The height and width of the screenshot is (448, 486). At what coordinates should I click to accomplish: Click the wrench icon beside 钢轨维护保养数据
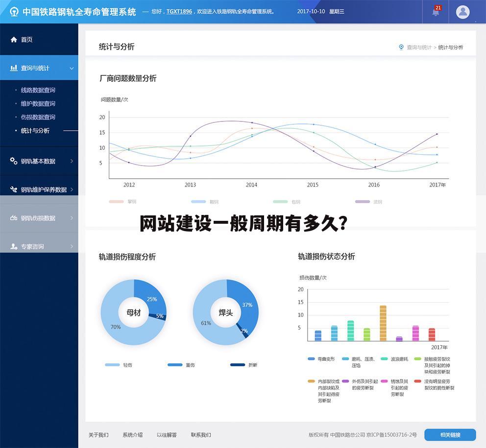pos(14,189)
